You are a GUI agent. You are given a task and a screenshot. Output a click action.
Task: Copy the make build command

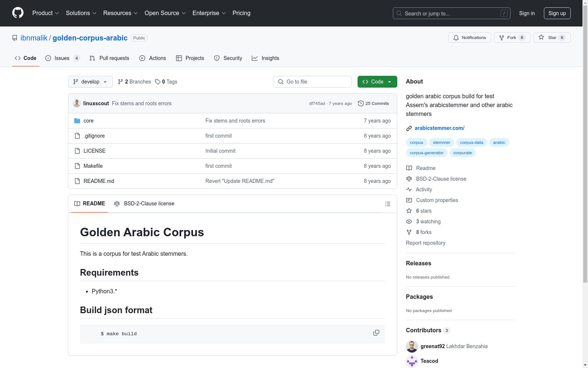click(x=376, y=333)
